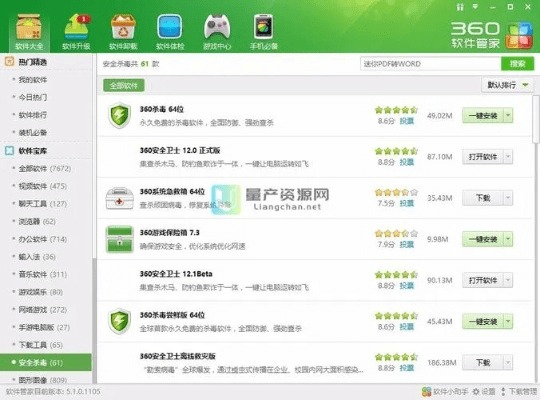Expand install options arrow for 360游戏保险箱 7.3

(x=508, y=239)
